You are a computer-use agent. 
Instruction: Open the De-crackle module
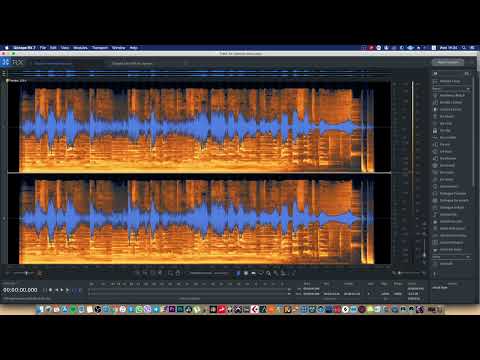click(x=452, y=137)
